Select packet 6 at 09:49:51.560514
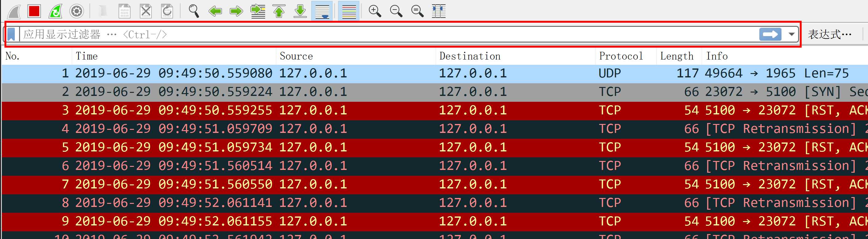 435,166
